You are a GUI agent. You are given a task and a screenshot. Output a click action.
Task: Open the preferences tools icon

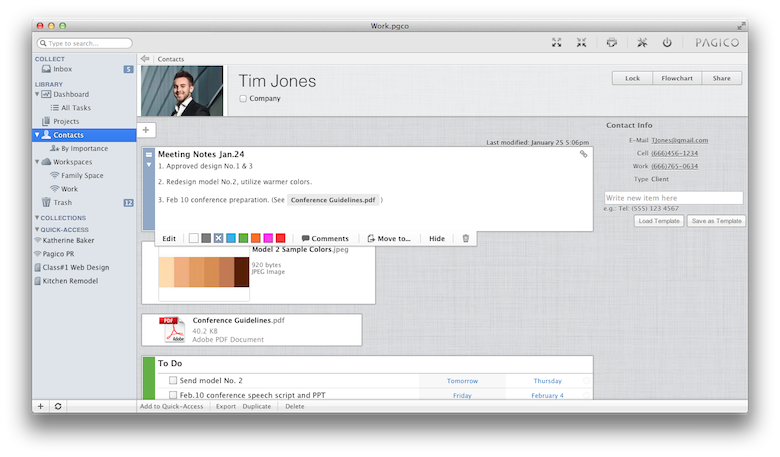click(642, 43)
